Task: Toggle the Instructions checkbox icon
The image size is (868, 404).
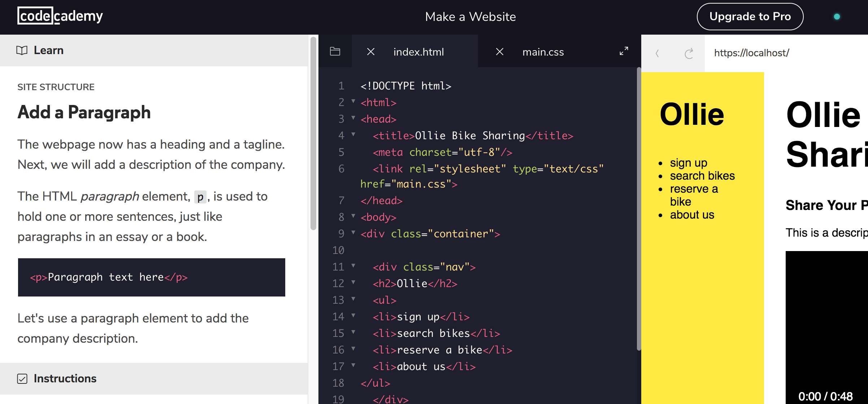Action: [22, 379]
